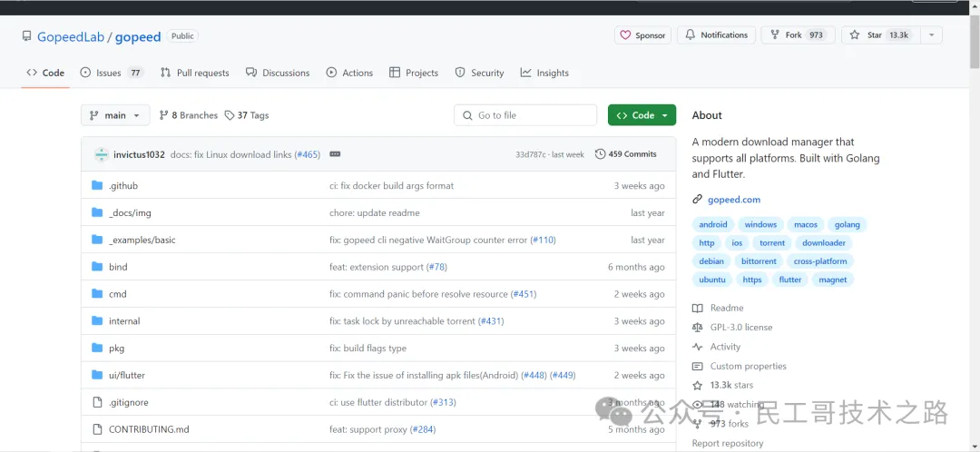This screenshot has height=452, width=980.
Task: Switch to the Pull requests tab
Action: point(194,73)
